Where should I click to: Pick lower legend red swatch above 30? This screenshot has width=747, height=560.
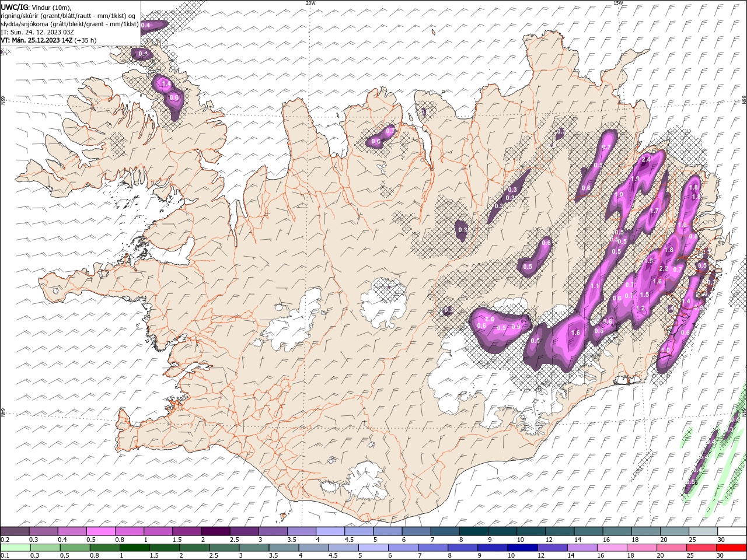[731, 548]
